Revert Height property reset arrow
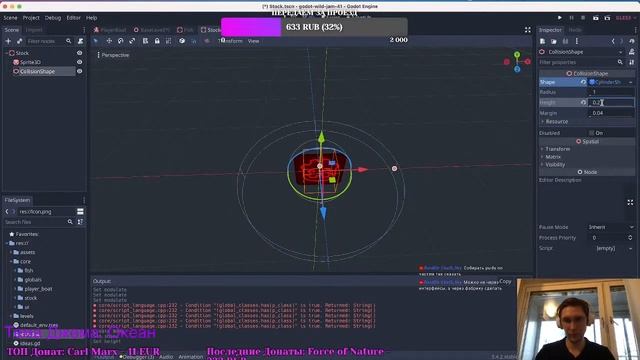 [x=583, y=102]
